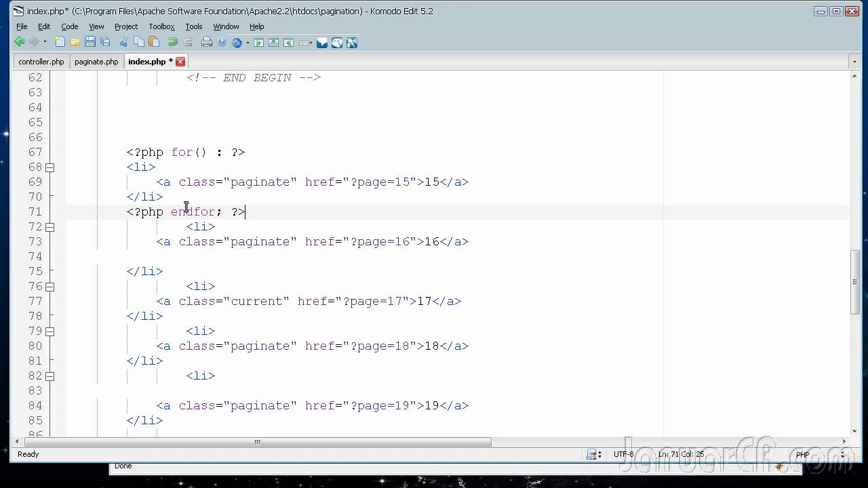The width and height of the screenshot is (868, 488).
Task: Click the 'endfor' keyword on line 71
Action: (x=193, y=211)
